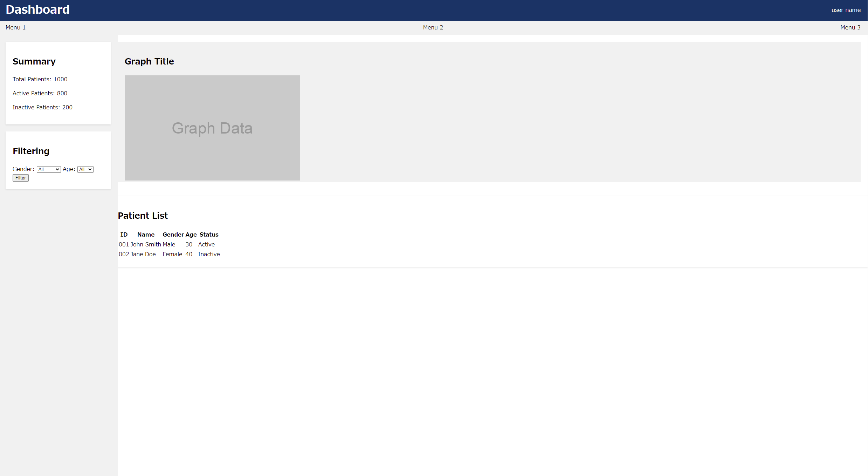Click the Active Patients: 800 summary line
Screen dimensions: 868x476
point(40,93)
